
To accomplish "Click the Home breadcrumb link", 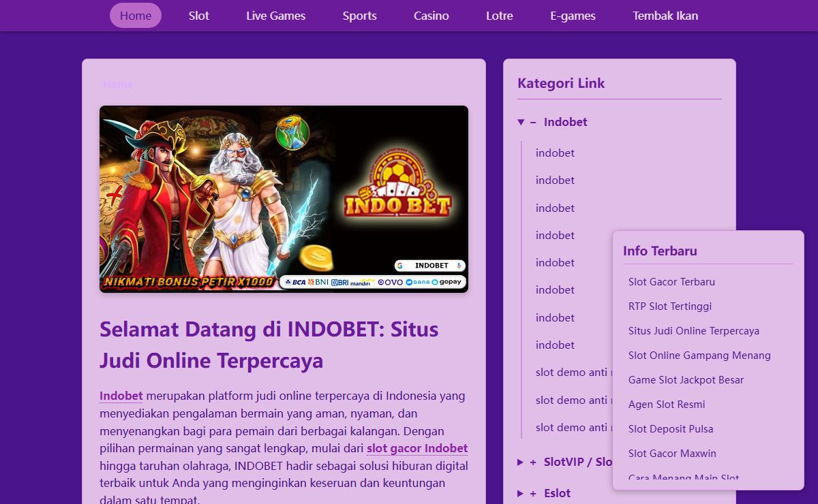I will click(118, 84).
